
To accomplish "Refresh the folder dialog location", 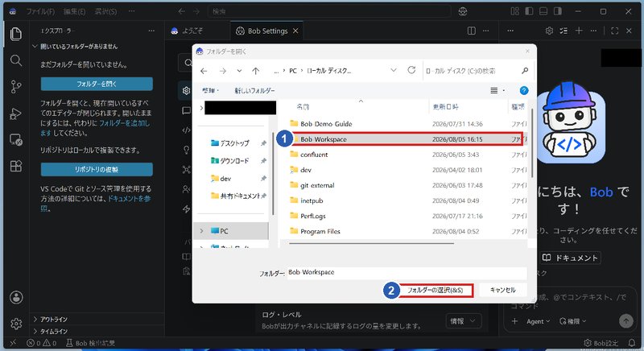I will coord(411,70).
